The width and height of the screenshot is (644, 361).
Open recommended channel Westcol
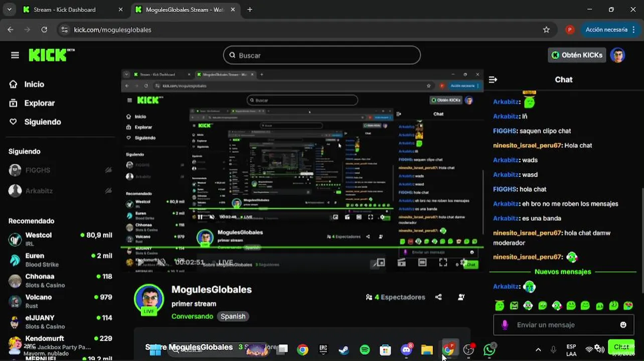point(60,239)
